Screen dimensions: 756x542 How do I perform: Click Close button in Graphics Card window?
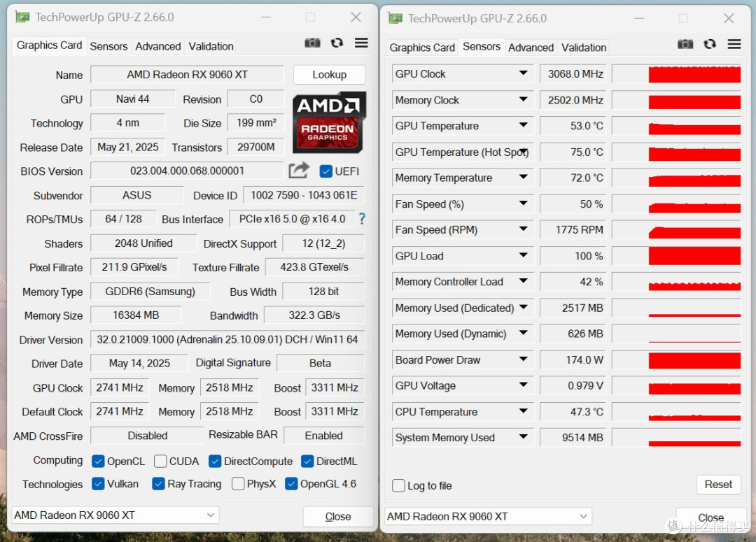(x=338, y=516)
